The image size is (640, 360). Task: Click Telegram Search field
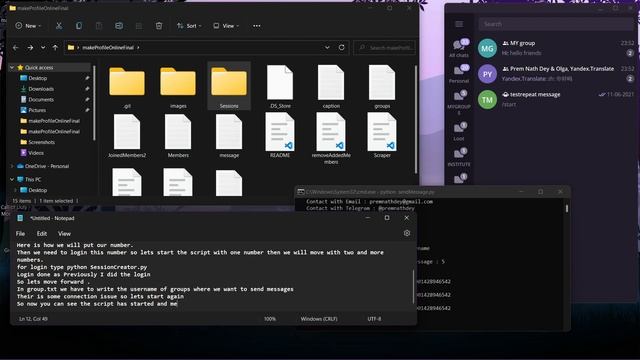[x=556, y=24]
